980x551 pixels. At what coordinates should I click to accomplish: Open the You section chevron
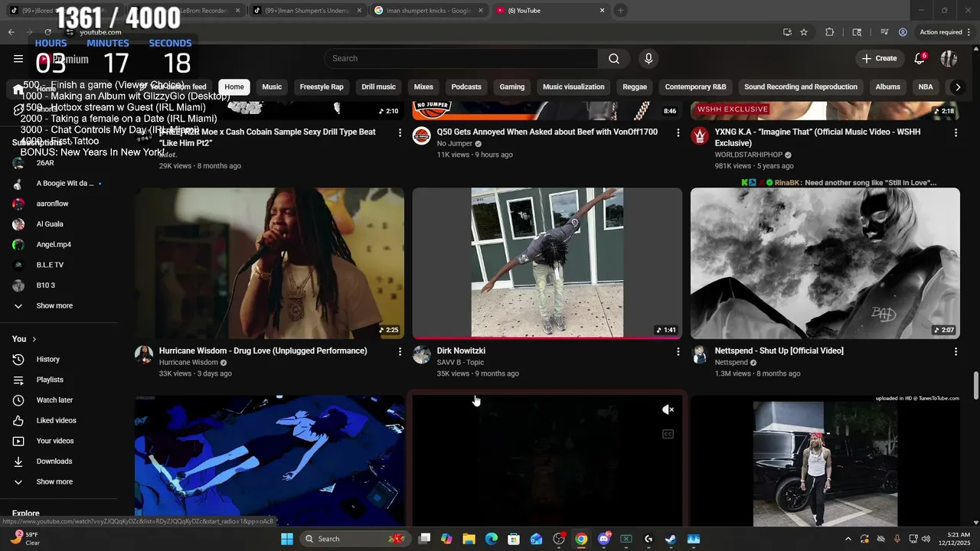tap(34, 339)
